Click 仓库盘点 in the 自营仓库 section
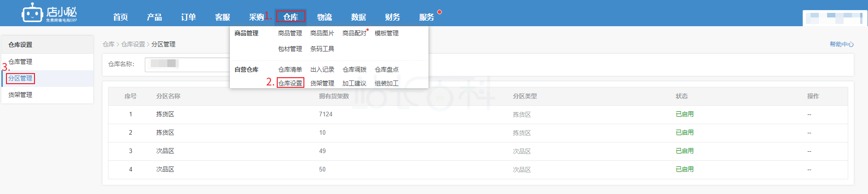 click(x=386, y=69)
